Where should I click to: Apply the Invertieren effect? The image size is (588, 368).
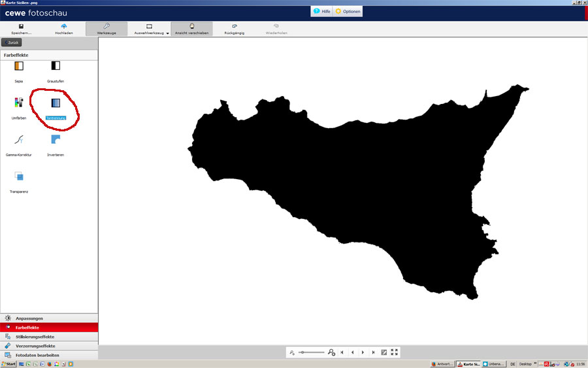tap(56, 139)
